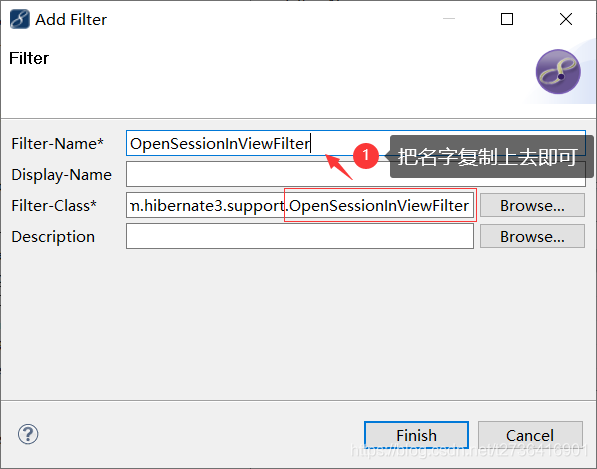597x469 pixels.
Task: Click the purple filter wizard banner icon
Action: point(558,72)
